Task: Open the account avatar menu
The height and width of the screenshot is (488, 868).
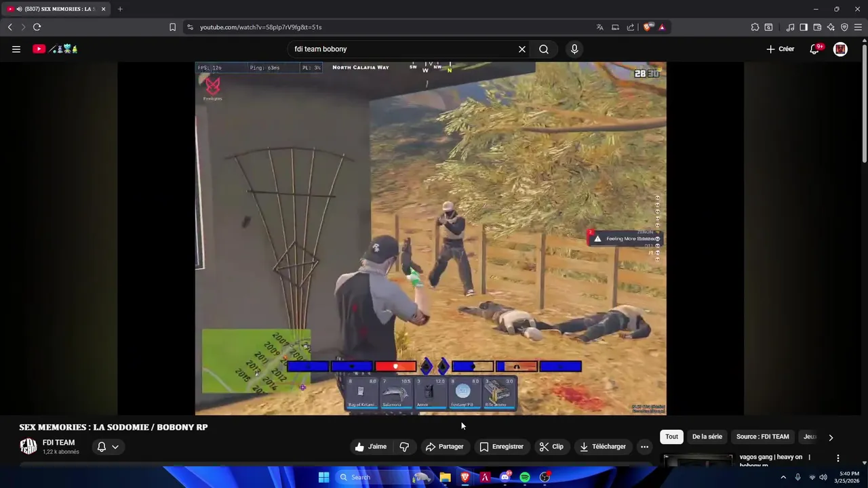Action: coord(840,49)
